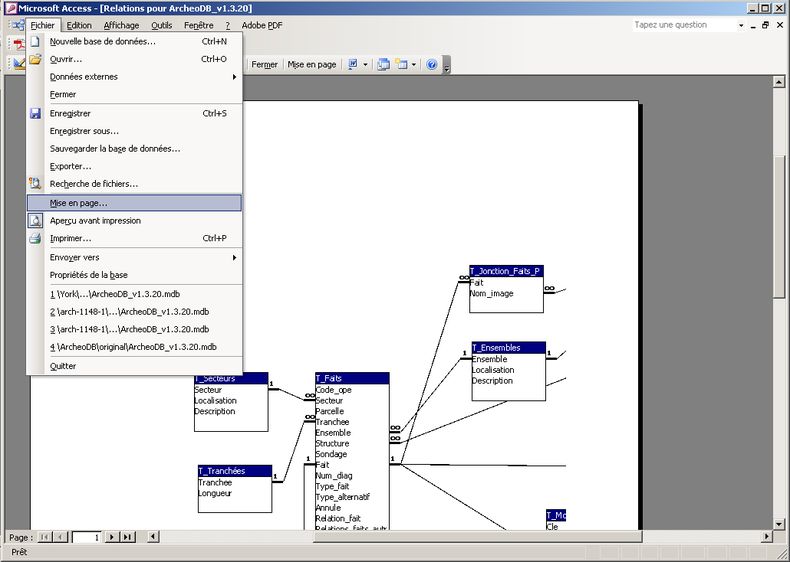This screenshot has height=562, width=790.
Task: Click the page number input field
Action: coord(87,537)
